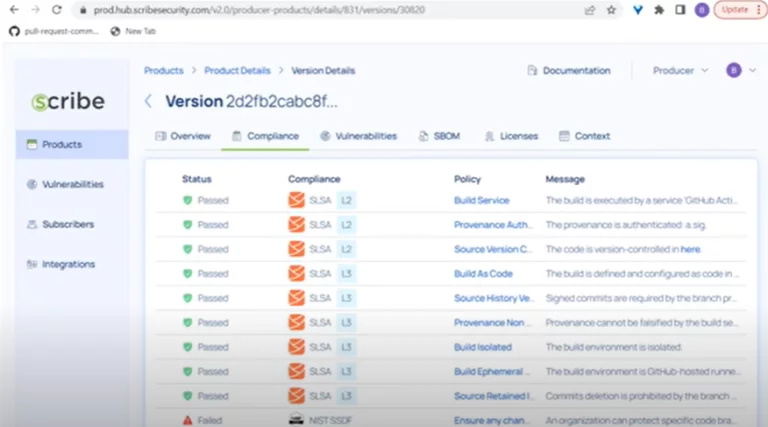Click the Passed shield icon in Build Service row
The height and width of the screenshot is (427, 768).
click(x=188, y=200)
